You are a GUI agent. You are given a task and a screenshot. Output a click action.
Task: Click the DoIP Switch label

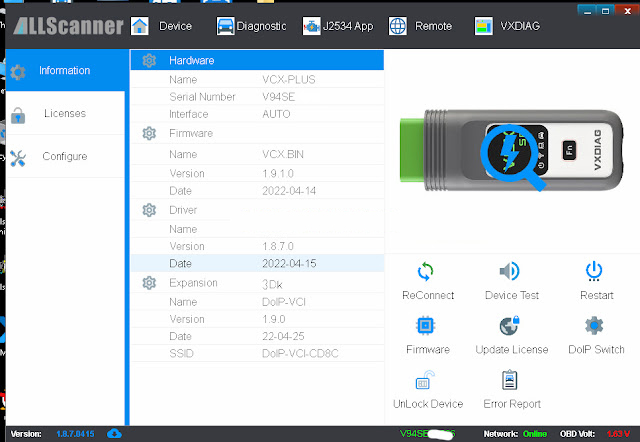(x=596, y=349)
